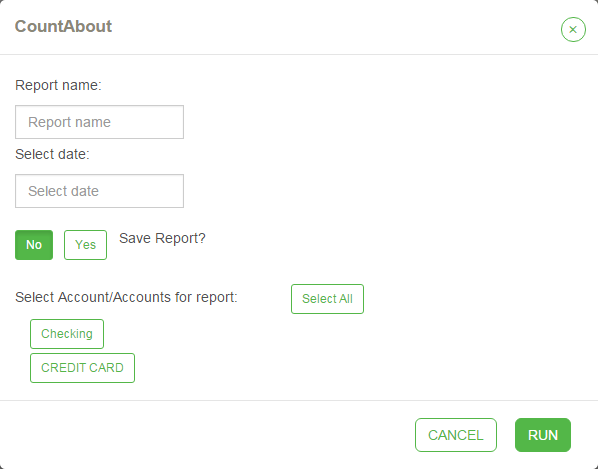Set Save Report to No

(34, 245)
